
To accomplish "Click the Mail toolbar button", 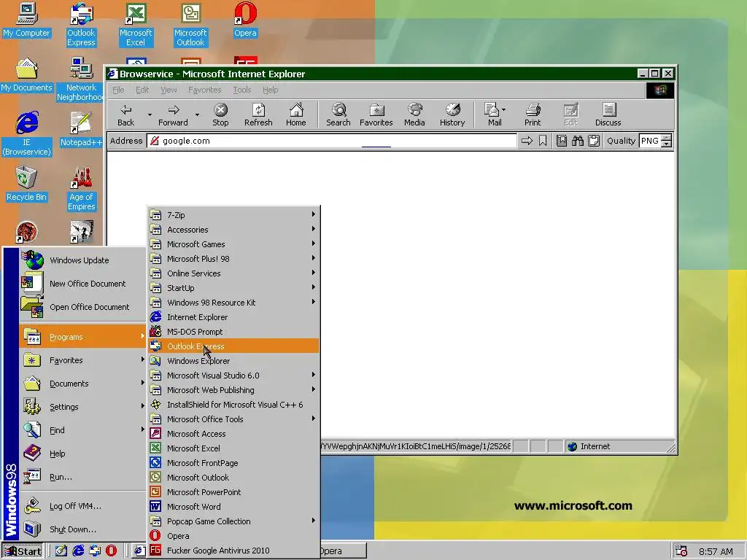I will (492, 114).
